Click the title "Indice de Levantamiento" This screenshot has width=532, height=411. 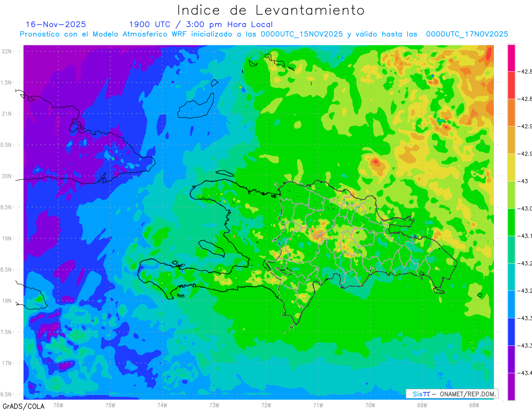(x=271, y=10)
